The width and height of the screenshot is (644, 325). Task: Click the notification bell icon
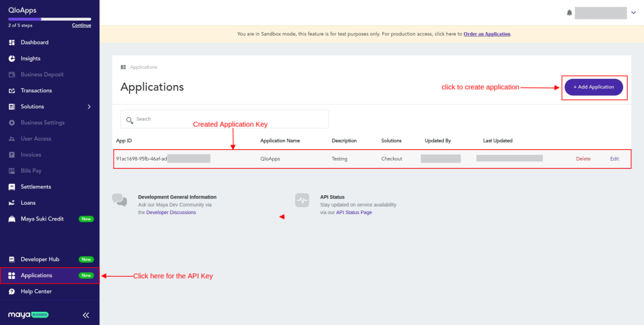coord(569,13)
